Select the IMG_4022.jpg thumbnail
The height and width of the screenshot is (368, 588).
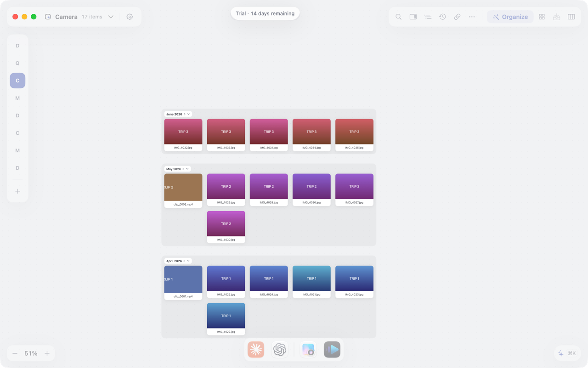tap(226, 316)
